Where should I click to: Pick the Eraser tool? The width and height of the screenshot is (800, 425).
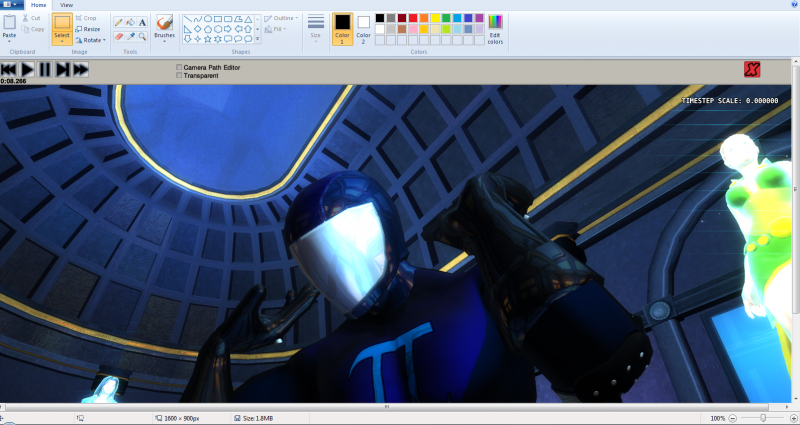coord(118,36)
